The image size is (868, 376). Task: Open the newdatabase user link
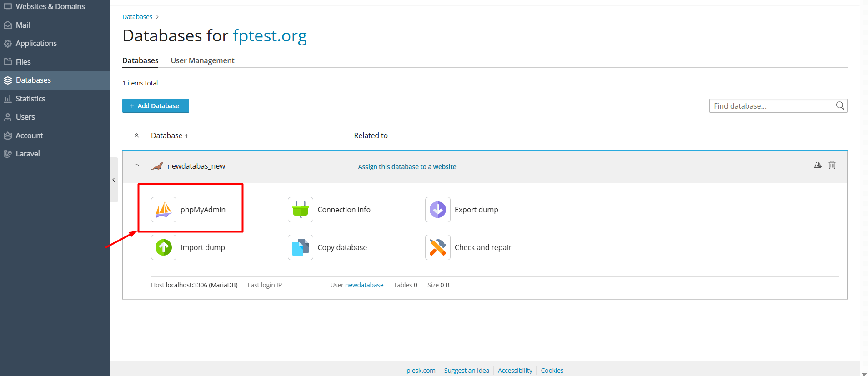(364, 285)
